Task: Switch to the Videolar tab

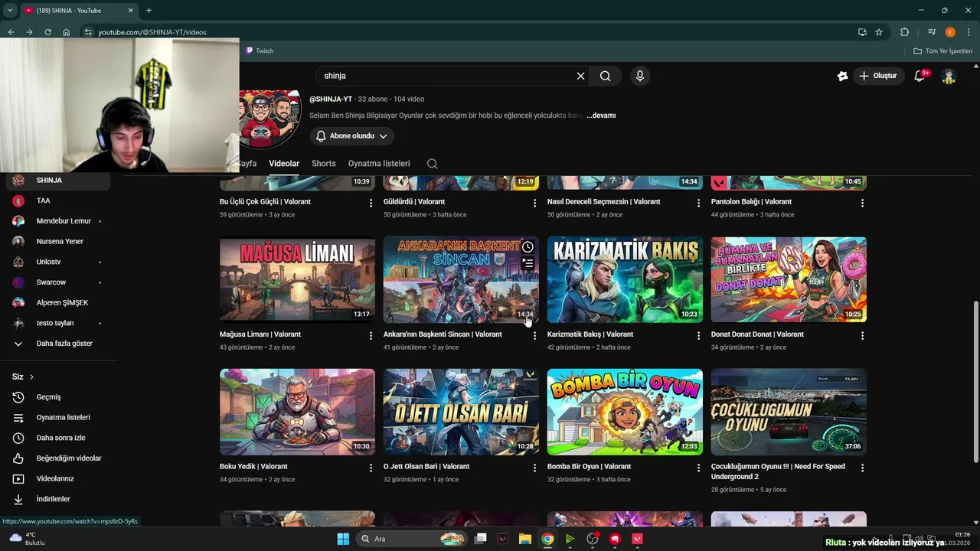Action: 284,164
